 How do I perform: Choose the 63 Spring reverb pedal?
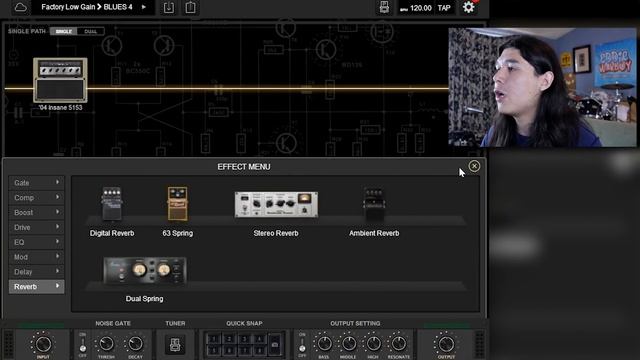coord(178,204)
